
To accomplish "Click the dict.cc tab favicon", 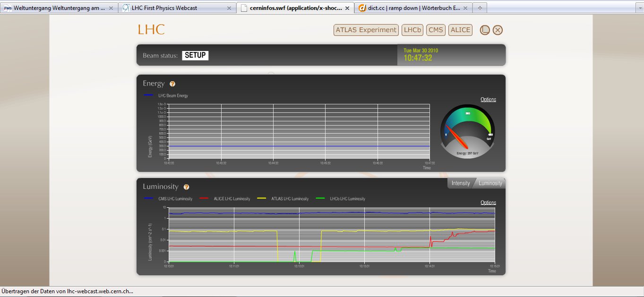I will pos(362,8).
